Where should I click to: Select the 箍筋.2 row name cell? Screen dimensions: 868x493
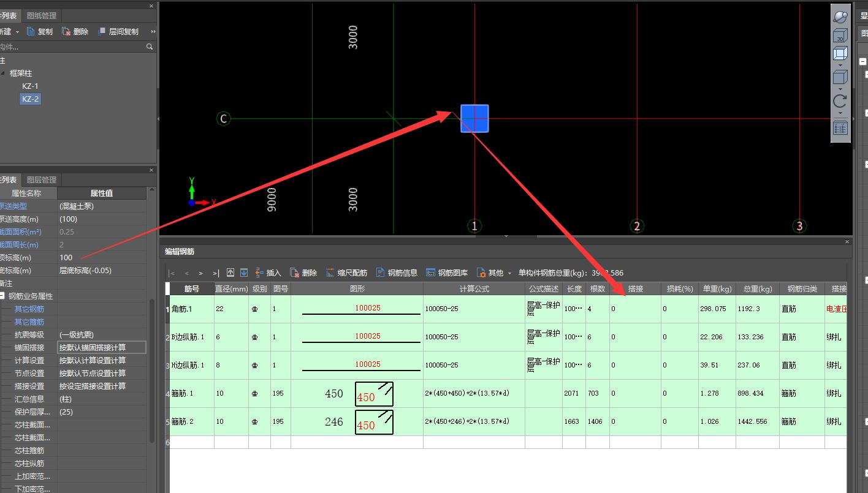(x=192, y=422)
